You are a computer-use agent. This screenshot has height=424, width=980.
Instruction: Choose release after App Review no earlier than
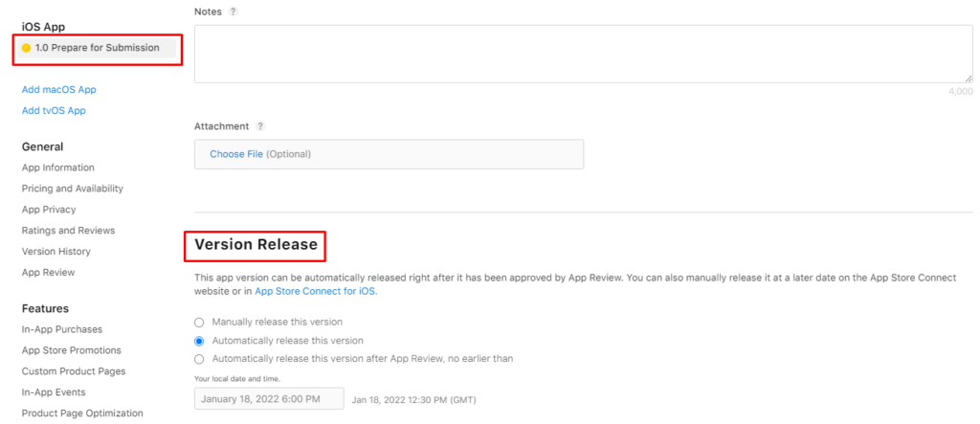(199, 359)
